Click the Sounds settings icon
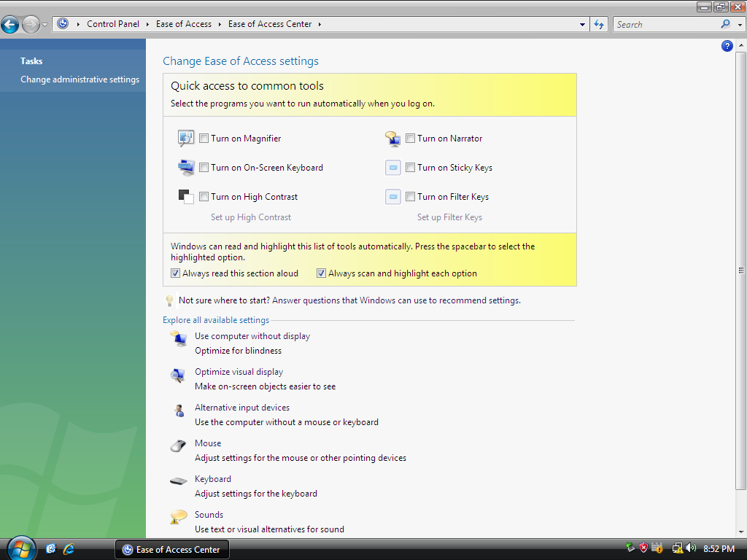 tap(178, 517)
